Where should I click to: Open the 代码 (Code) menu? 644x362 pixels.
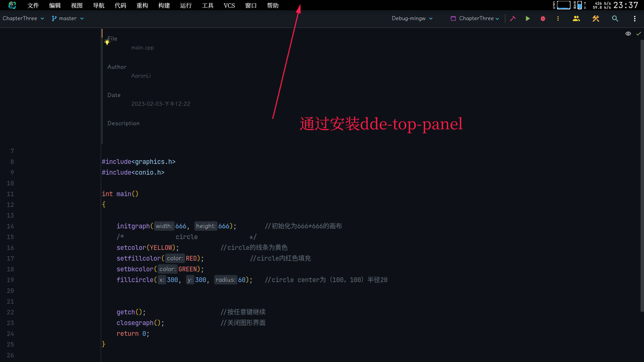[x=120, y=5]
